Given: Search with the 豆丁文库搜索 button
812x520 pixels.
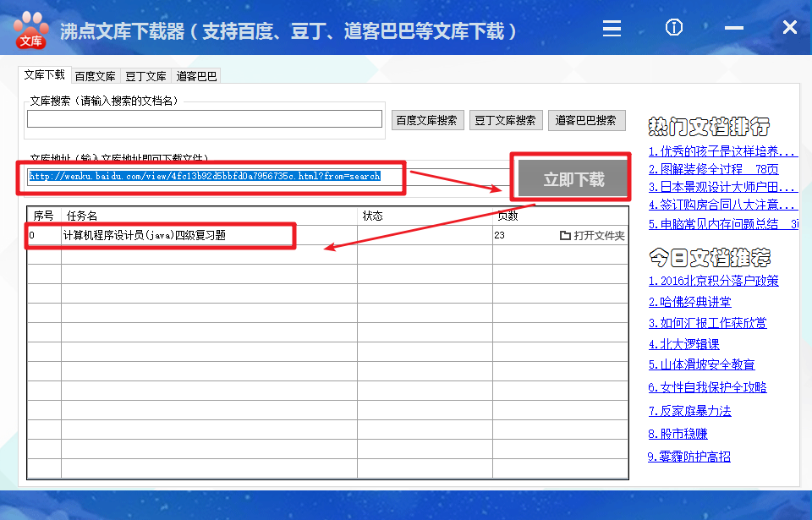Looking at the screenshot, I should click(x=506, y=120).
